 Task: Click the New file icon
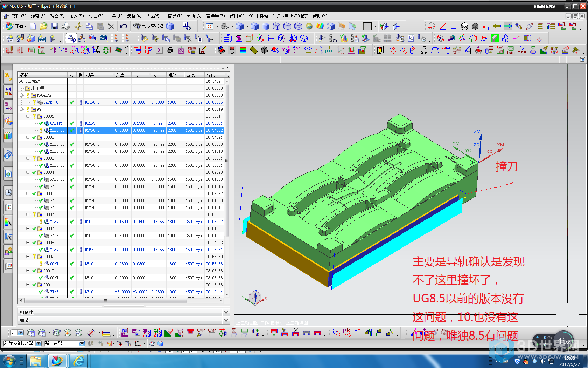pyautogui.click(x=33, y=26)
